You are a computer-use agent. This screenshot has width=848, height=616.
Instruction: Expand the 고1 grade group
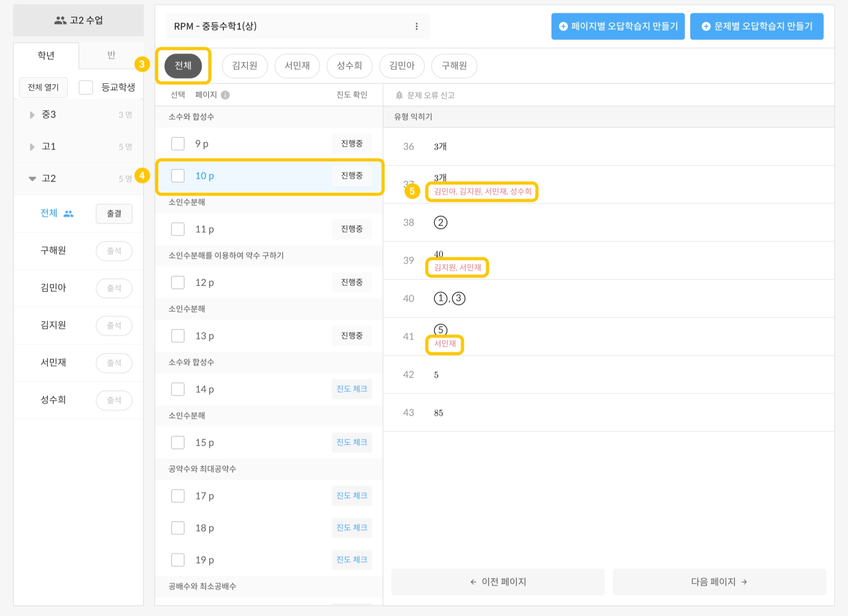[32, 147]
